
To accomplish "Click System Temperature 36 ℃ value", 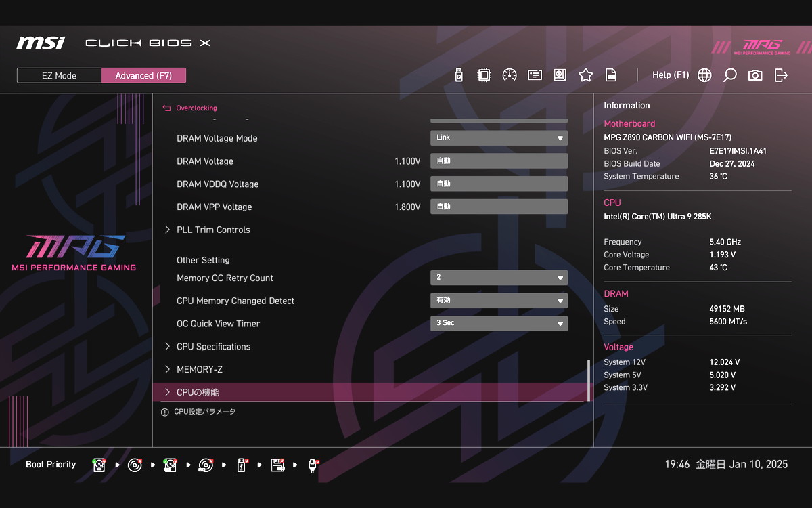I will pyautogui.click(x=719, y=177).
